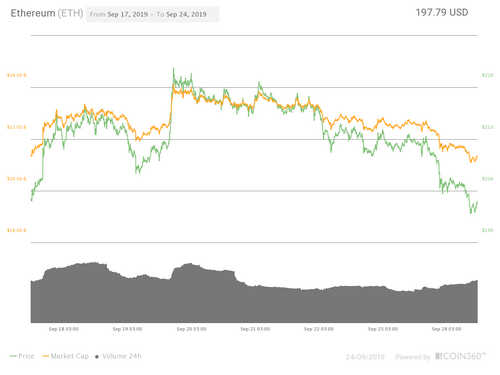Click the Sep 24 x-axis label

pyautogui.click(x=446, y=329)
